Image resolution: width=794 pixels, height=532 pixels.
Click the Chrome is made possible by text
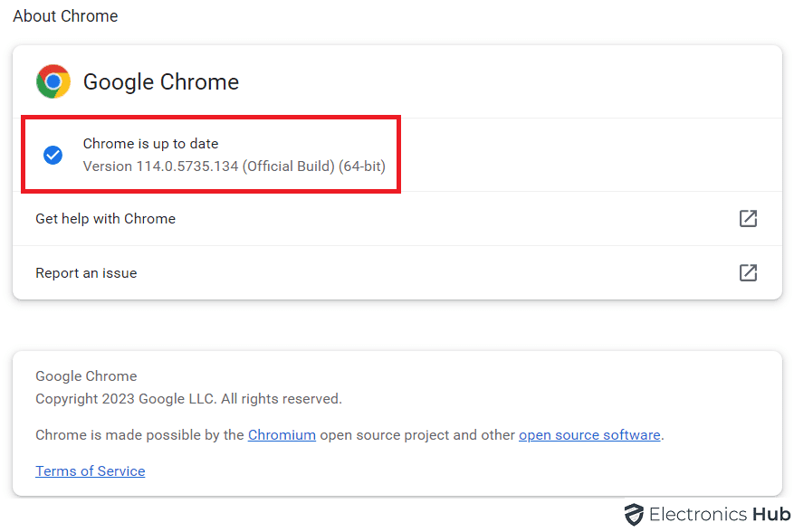click(x=139, y=435)
